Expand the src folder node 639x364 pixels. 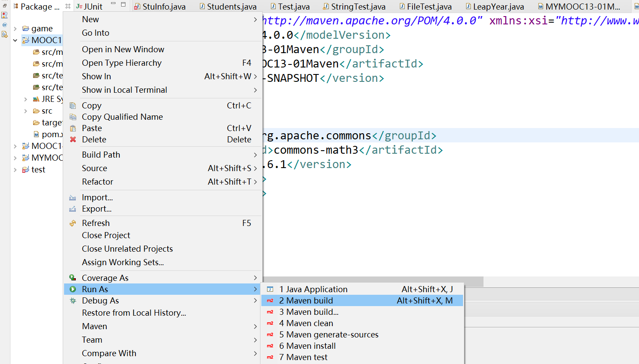coord(26,111)
